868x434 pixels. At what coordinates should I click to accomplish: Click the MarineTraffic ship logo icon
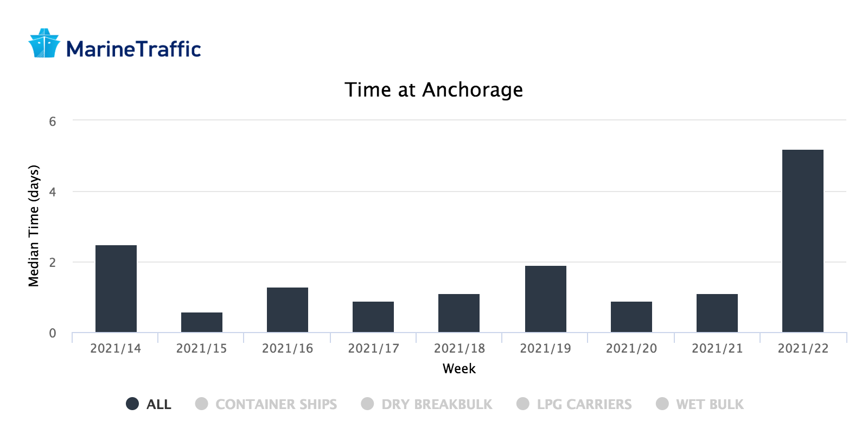click(x=44, y=43)
